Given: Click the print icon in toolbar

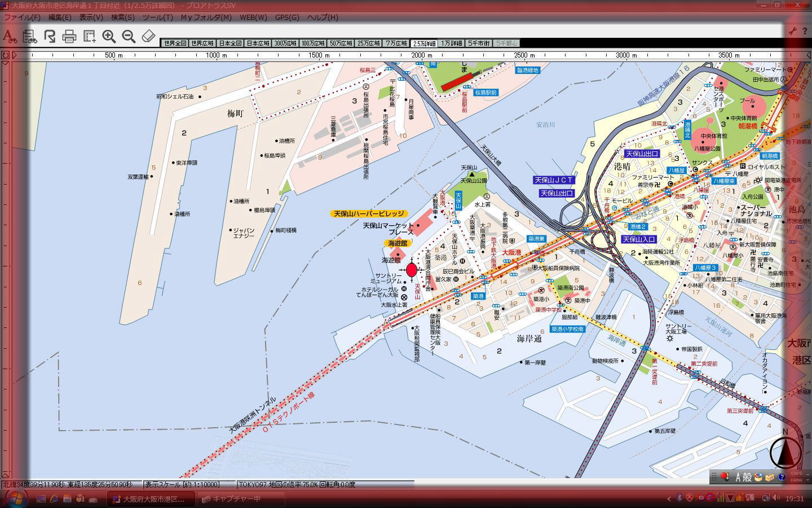Looking at the screenshot, I should click(x=69, y=37).
